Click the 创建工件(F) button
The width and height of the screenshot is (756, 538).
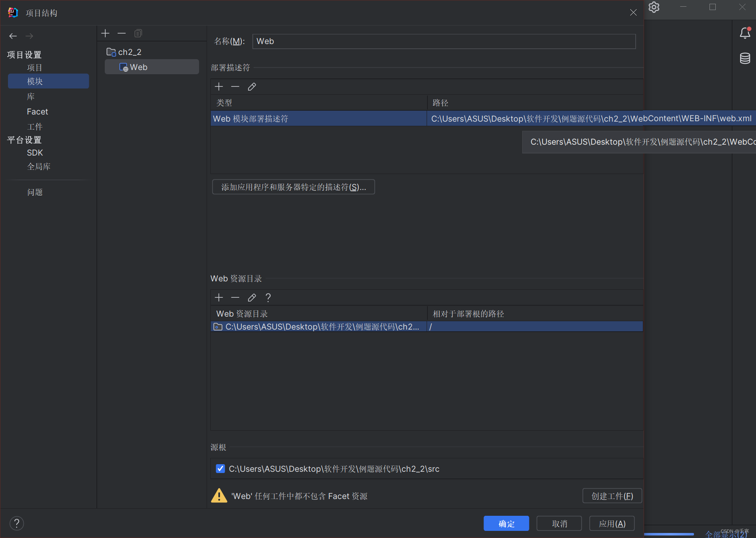tap(612, 496)
